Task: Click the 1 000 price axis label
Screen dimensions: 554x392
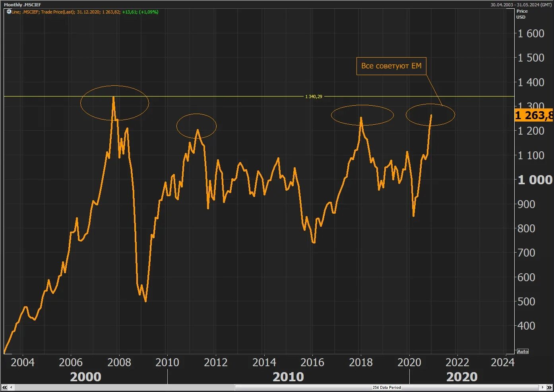Action: 535,180
